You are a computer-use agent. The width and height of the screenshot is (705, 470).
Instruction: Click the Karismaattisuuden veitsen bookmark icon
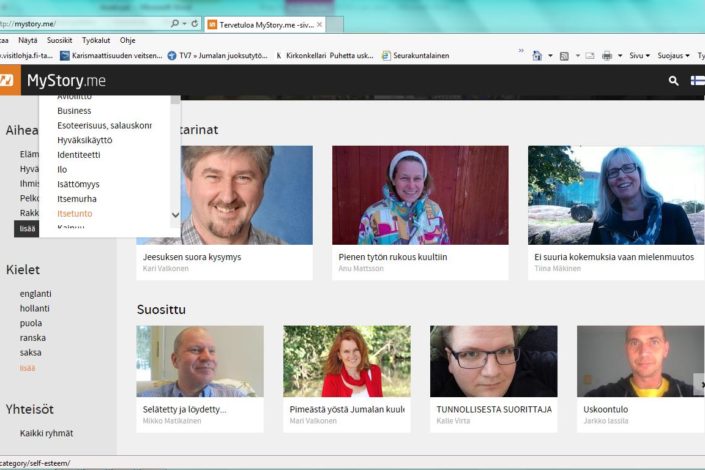[x=65, y=56]
